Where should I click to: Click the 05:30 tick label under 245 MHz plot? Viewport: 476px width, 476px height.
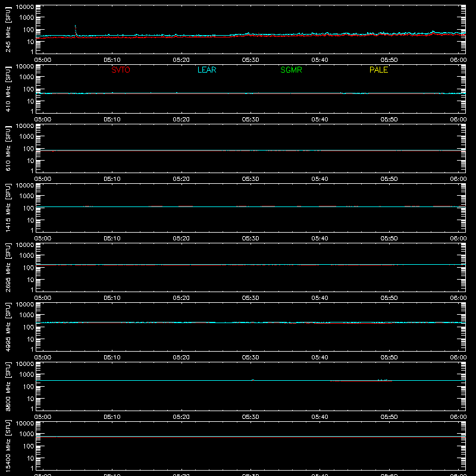[x=250, y=60]
